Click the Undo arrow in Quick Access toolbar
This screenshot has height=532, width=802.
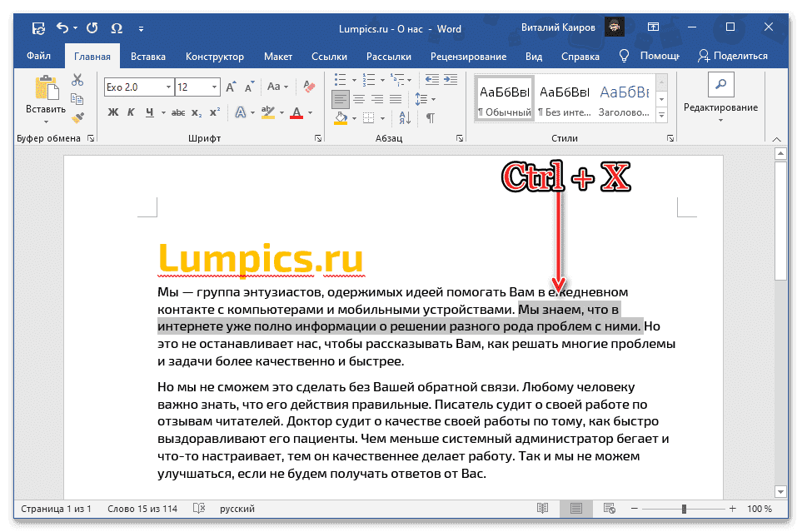coord(63,27)
